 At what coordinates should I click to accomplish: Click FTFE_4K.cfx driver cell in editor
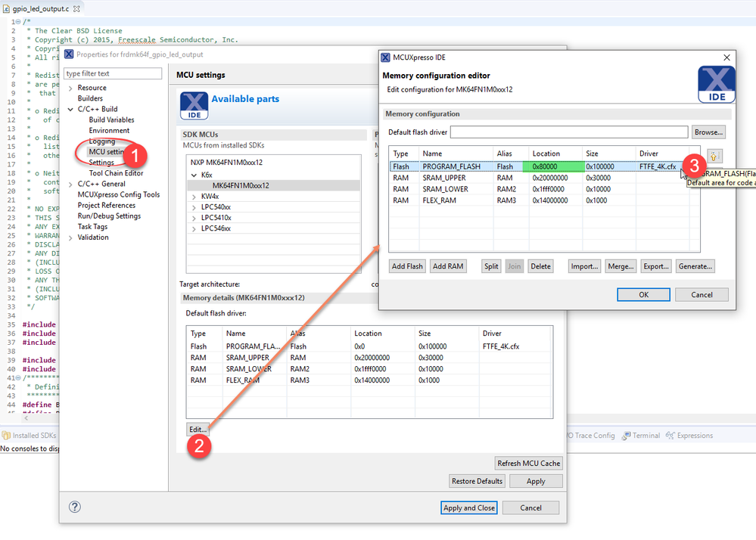[x=658, y=166]
